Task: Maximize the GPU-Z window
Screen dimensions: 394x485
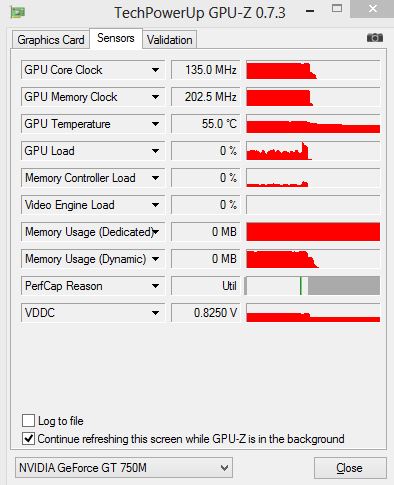Action: (337, 9)
